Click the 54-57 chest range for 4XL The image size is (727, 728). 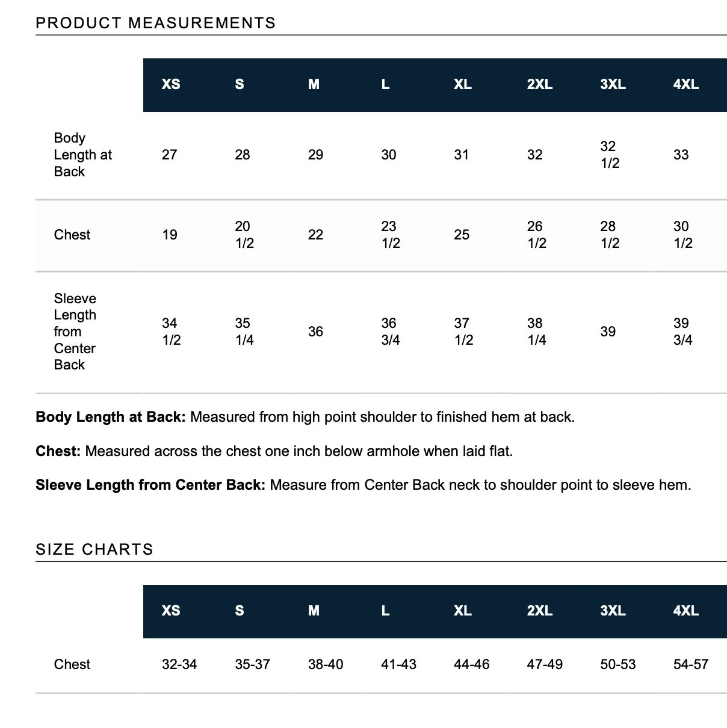691,664
